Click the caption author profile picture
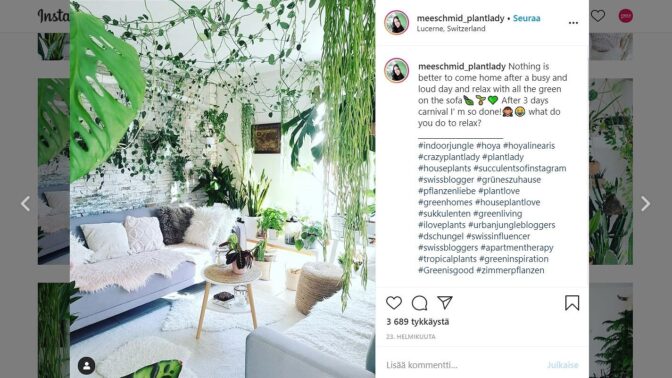 coord(396,70)
